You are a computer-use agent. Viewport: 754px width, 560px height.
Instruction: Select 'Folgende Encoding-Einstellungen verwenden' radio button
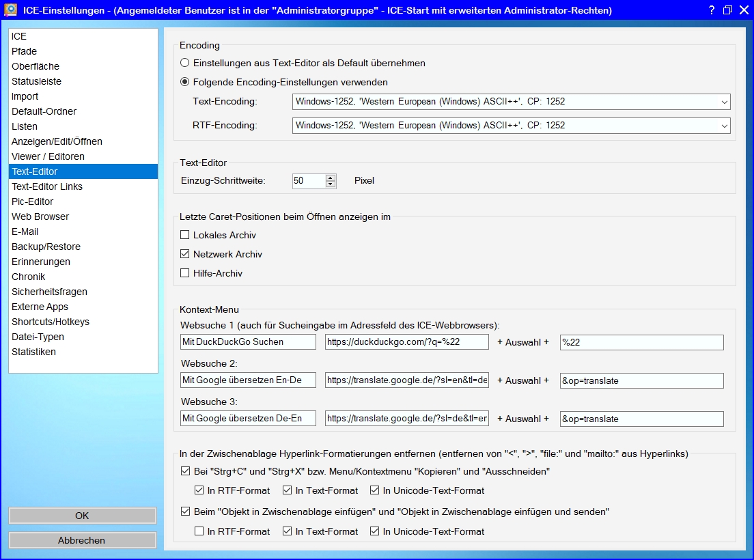click(184, 82)
